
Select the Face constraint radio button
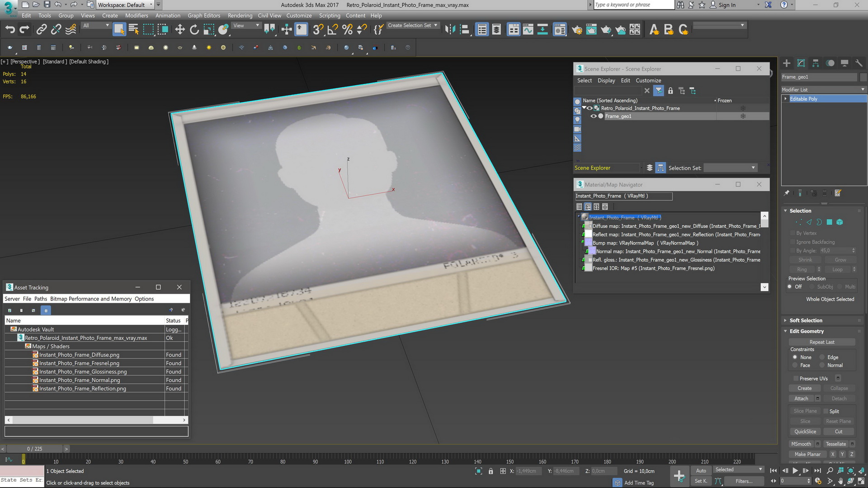[795, 365]
